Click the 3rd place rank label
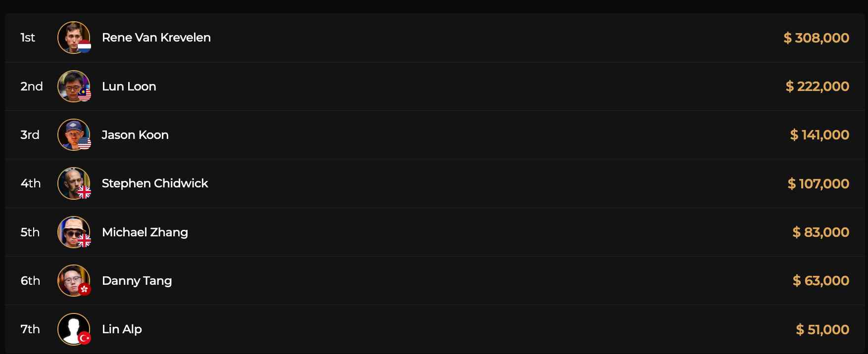The width and height of the screenshot is (868, 354). (x=30, y=135)
